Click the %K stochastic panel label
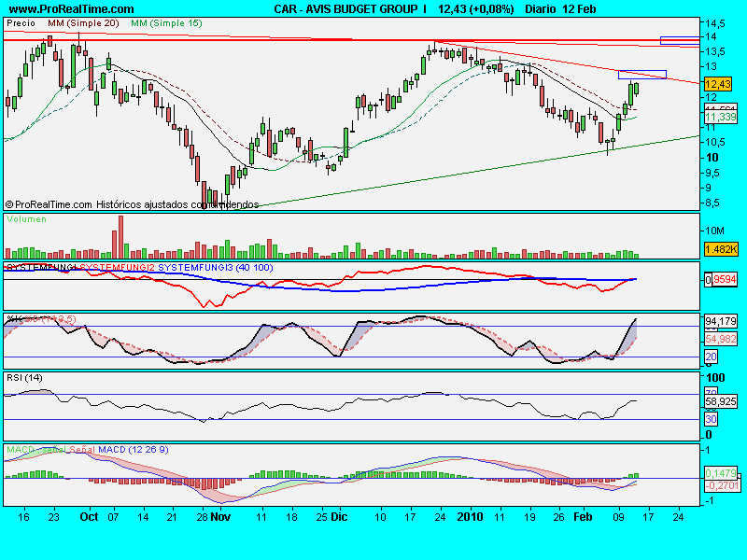Image resolution: width=747 pixels, height=560 pixels. click(14, 318)
